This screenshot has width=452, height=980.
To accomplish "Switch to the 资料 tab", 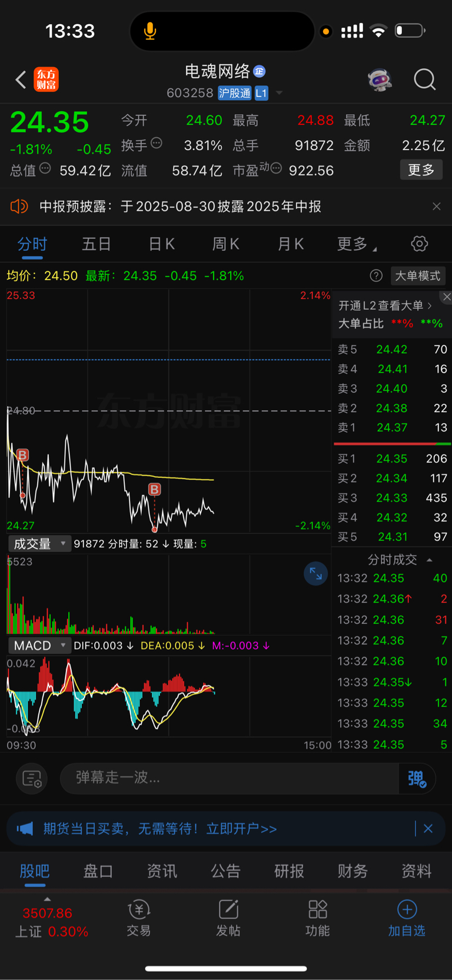I will coord(417,871).
